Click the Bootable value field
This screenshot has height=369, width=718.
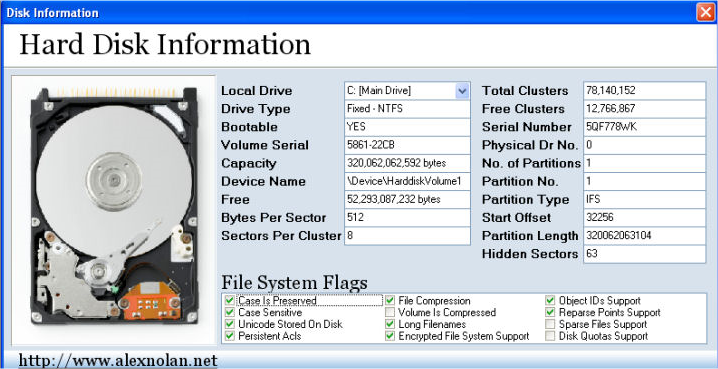pyautogui.click(x=407, y=127)
